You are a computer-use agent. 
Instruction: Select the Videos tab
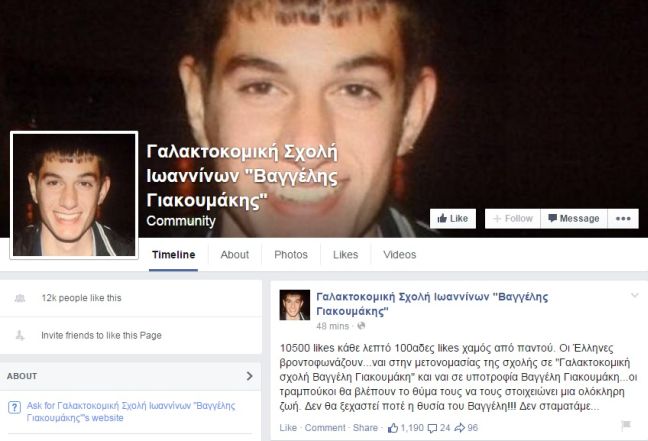pos(399,255)
